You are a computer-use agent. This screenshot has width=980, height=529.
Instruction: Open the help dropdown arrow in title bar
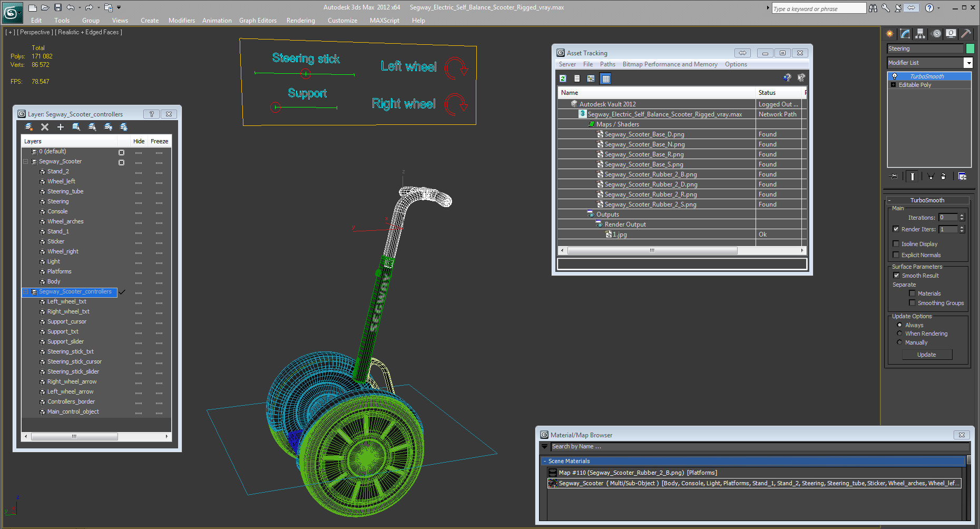pos(938,8)
